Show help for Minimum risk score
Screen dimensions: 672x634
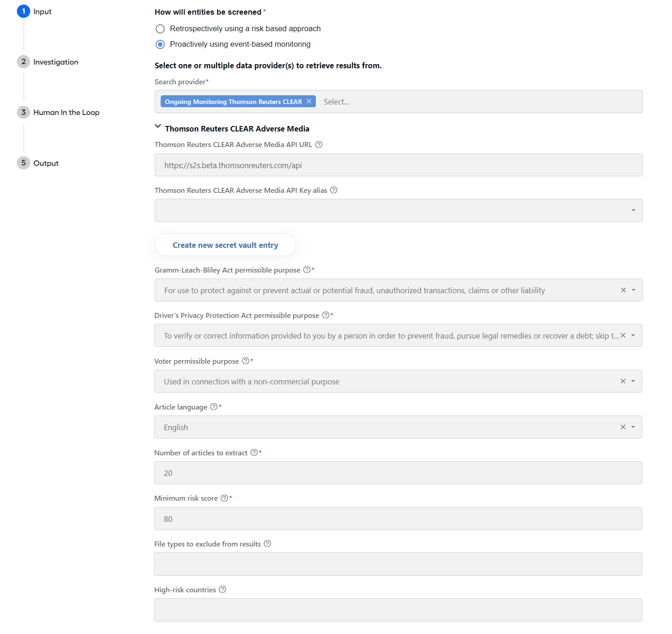pyautogui.click(x=224, y=498)
